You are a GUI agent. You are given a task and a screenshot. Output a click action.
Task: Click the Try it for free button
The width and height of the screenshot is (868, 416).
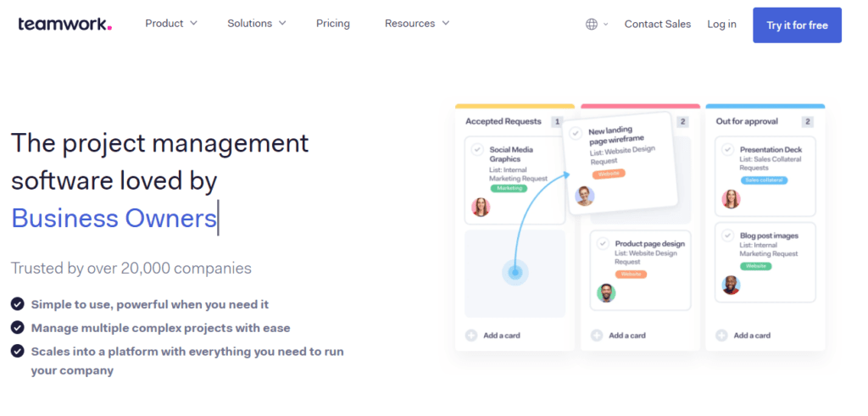(797, 25)
